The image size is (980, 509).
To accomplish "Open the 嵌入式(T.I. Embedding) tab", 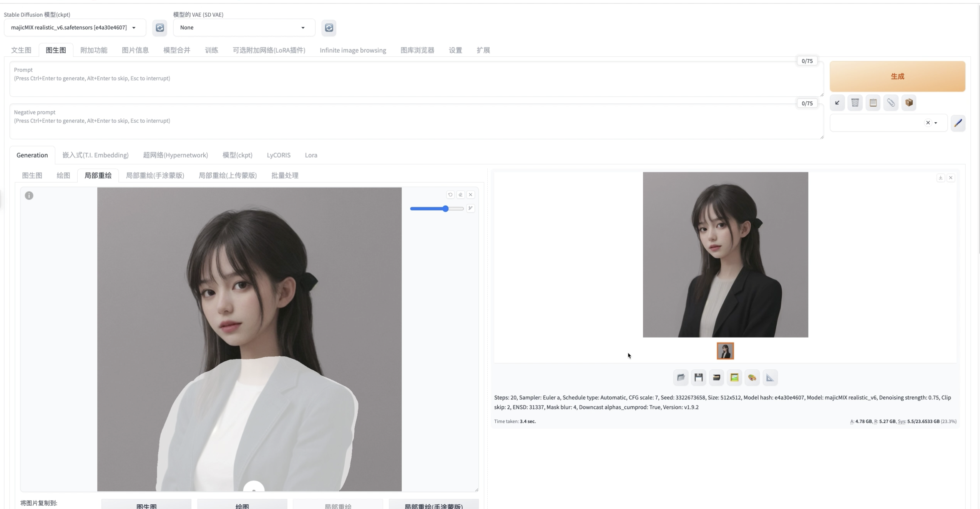I will click(x=95, y=155).
